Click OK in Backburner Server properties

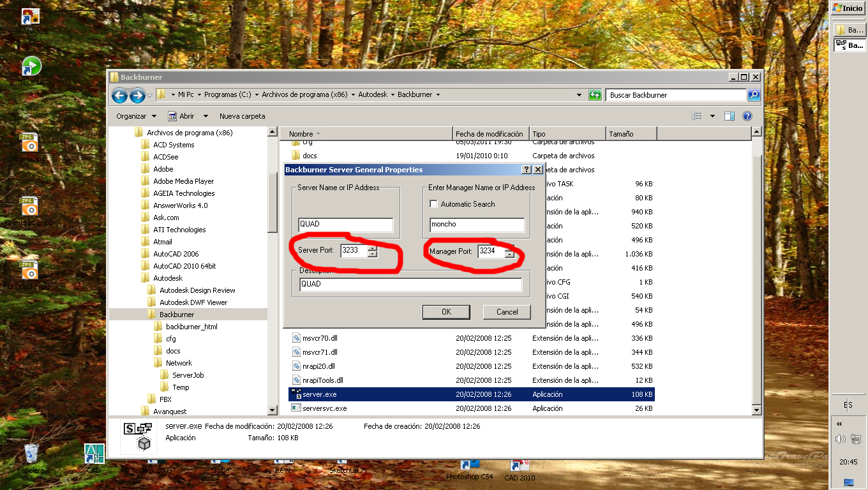click(x=446, y=312)
